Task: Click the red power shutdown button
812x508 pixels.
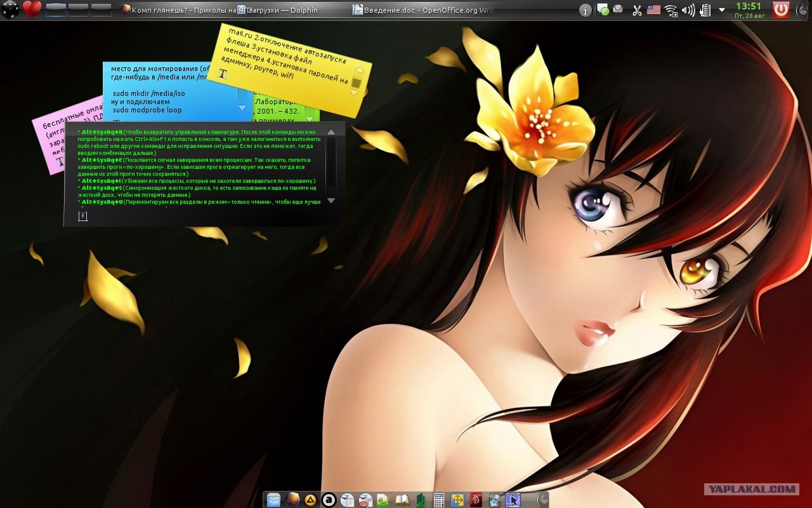Action: [781, 10]
